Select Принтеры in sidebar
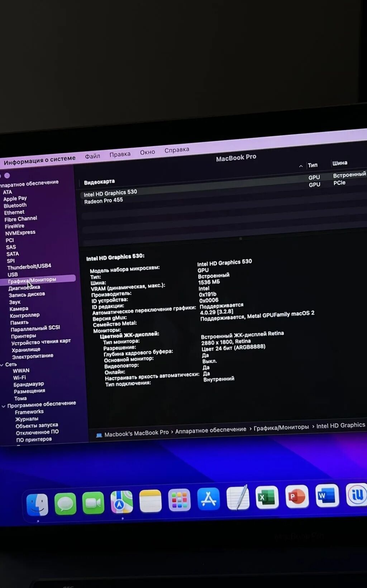This screenshot has width=367, height=588. point(23,336)
